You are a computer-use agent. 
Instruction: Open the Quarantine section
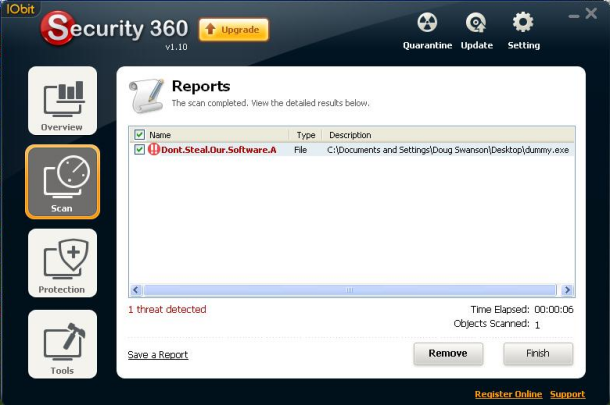pyautogui.click(x=427, y=31)
